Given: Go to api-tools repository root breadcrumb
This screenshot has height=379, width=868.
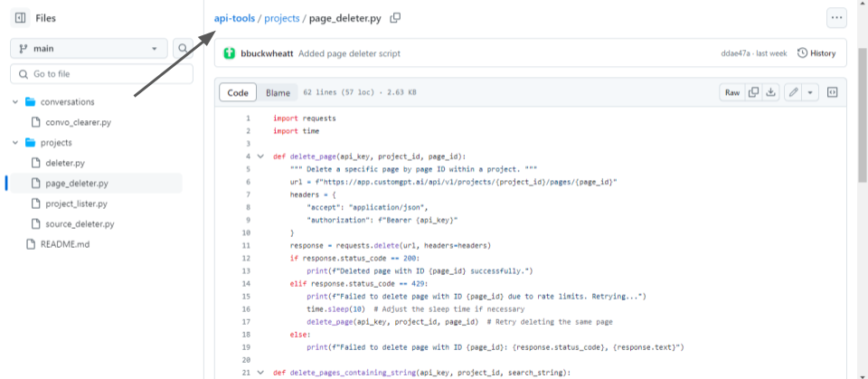Looking at the screenshot, I should tap(235, 18).
